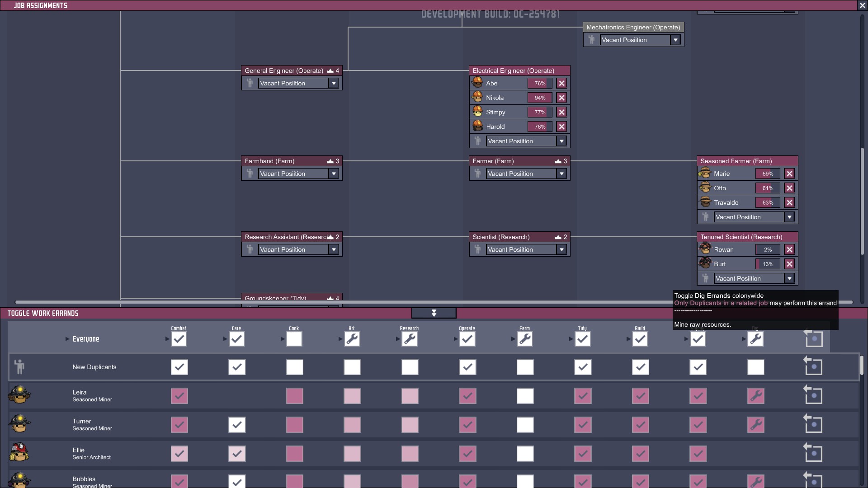Click Turner's miner portrait icon
The width and height of the screenshot is (868, 488).
[19, 423]
